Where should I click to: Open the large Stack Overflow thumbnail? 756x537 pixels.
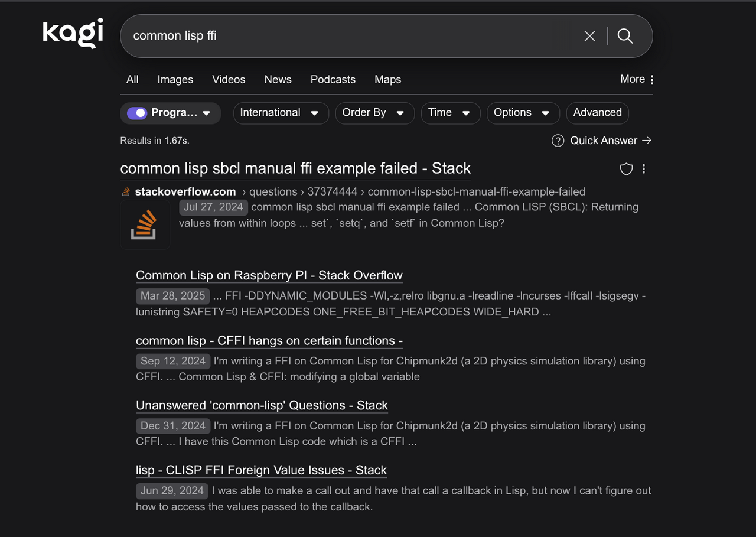tap(145, 224)
